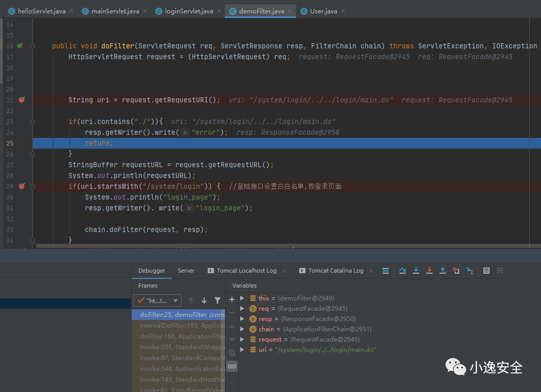Image resolution: width=541 pixels, height=392 pixels.
Task: Toggle the breakpoint on line 21
Action: point(22,100)
